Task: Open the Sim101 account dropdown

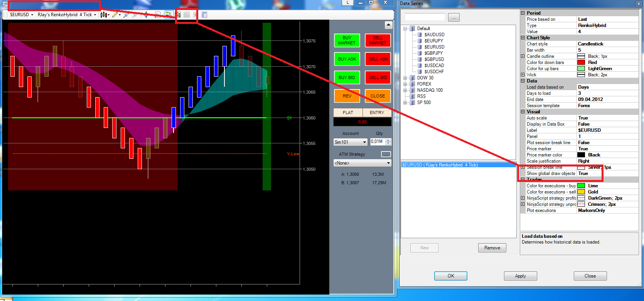Action: click(350, 142)
